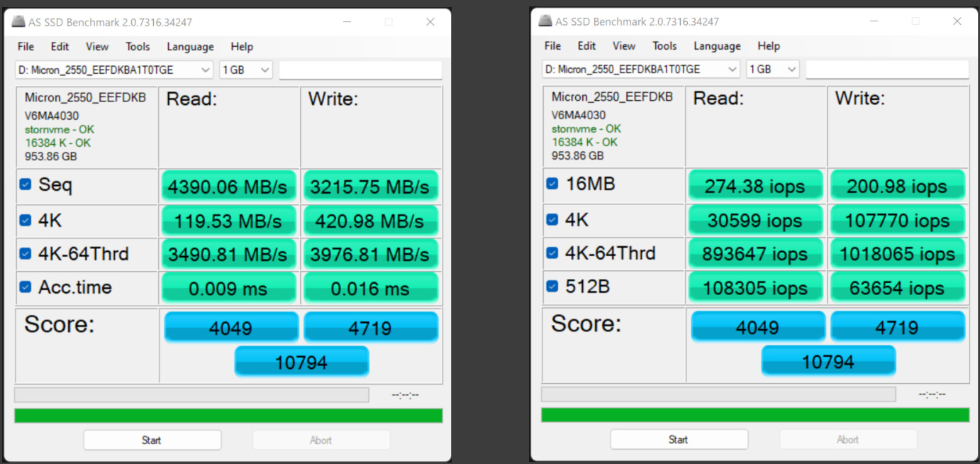Uncheck the Seq test checkbox
The width and height of the screenshot is (980, 464).
click(x=26, y=184)
